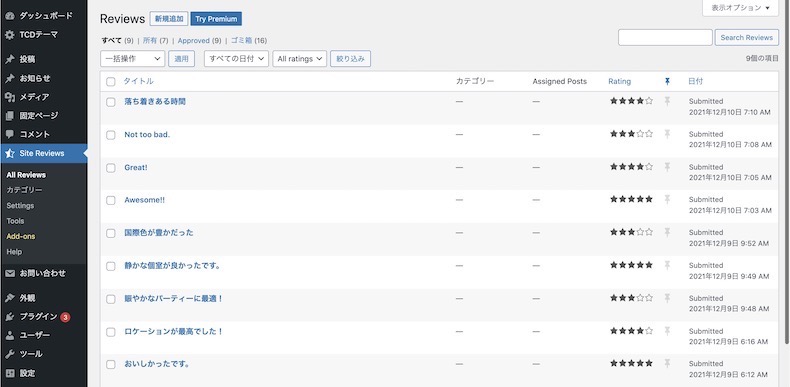Click the メディア media icon
This screenshot has width=790, height=387.
[x=10, y=97]
